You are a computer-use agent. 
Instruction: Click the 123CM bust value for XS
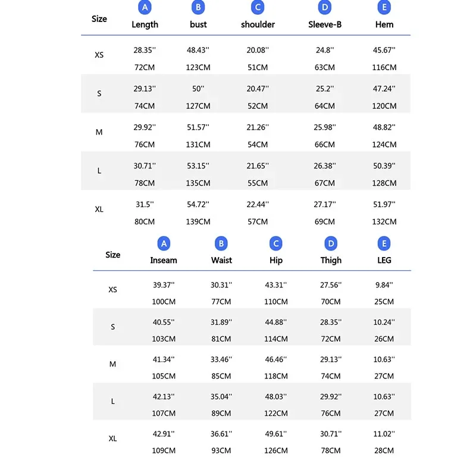198,67
